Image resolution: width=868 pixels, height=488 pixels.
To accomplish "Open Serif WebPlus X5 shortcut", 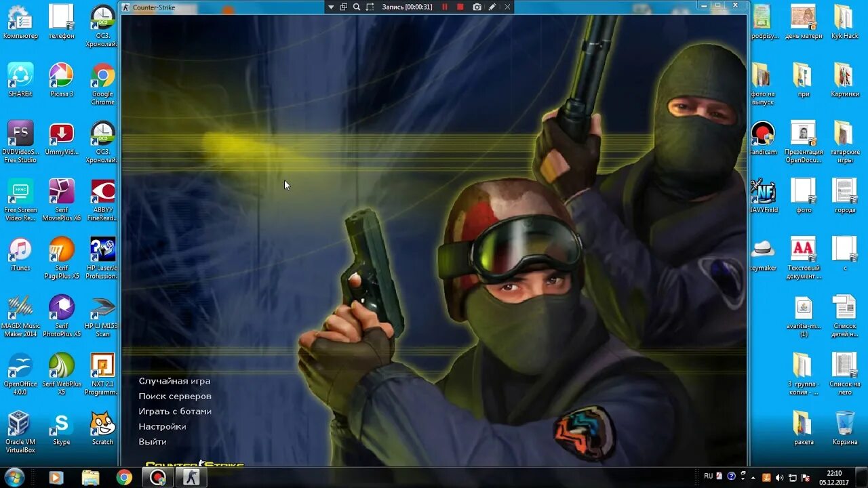I will click(62, 374).
